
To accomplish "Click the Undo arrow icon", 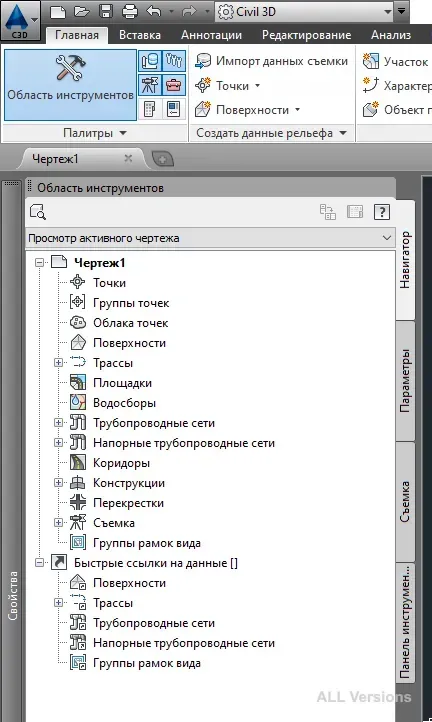I will pos(154,12).
